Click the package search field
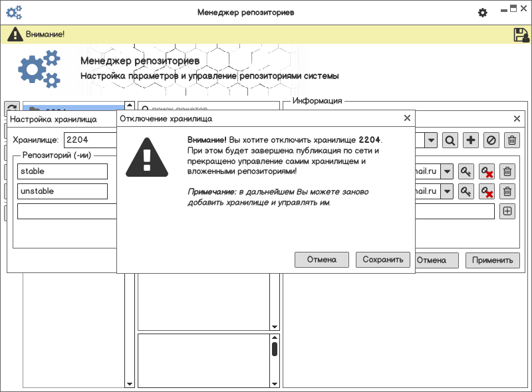The image size is (532, 392). (209, 107)
